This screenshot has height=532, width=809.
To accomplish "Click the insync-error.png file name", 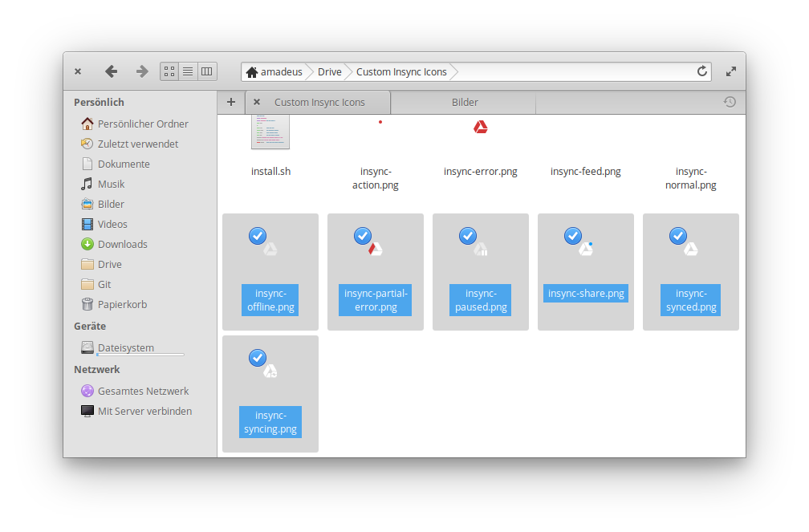I will click(480, 171).
